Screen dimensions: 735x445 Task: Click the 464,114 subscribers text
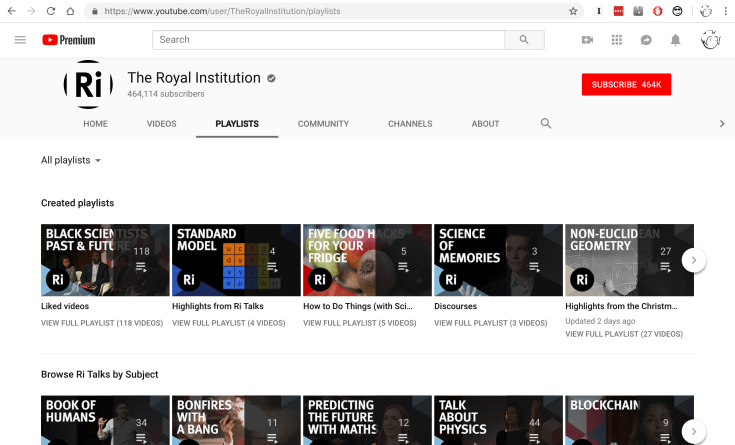coord(166,94)
